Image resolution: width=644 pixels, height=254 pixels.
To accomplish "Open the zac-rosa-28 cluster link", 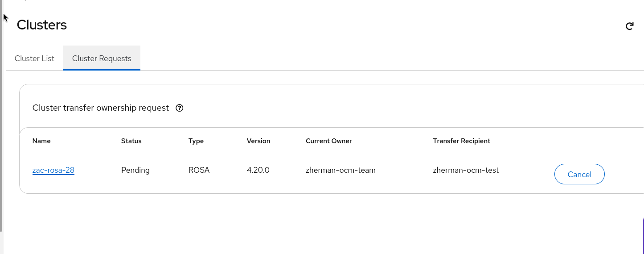I will 53,170.
